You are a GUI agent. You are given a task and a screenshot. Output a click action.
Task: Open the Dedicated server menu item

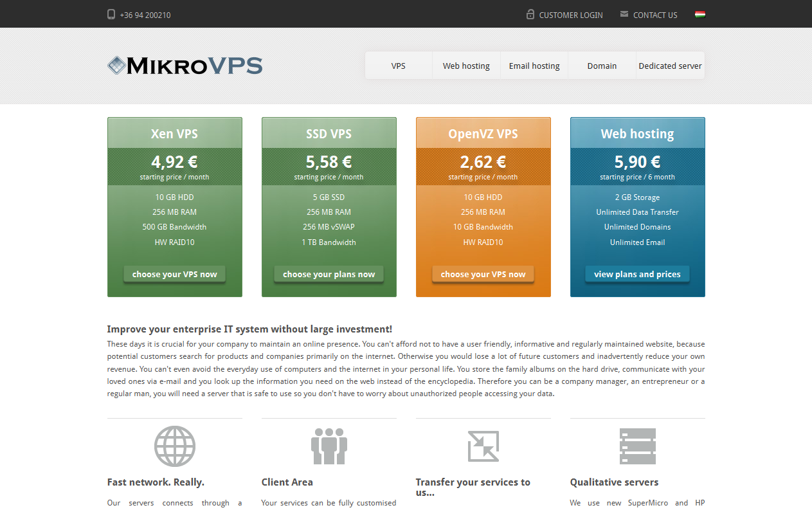[x=671, y=66]
